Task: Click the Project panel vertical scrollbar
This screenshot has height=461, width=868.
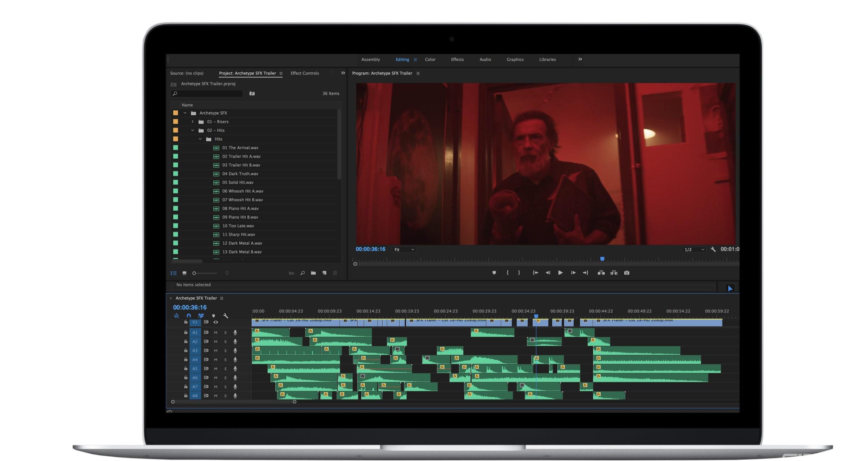Action: (x=339, y=144)
